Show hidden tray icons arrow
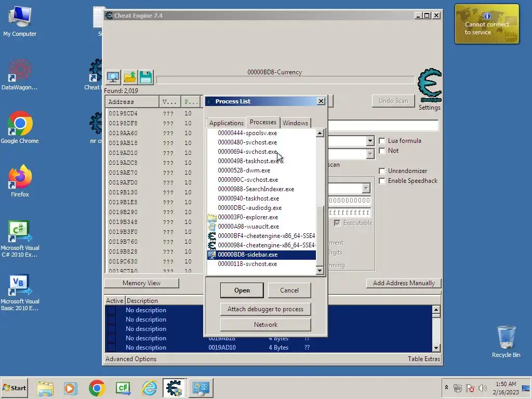The height and width of the screenshot is (399, 532). click(446, 388)
